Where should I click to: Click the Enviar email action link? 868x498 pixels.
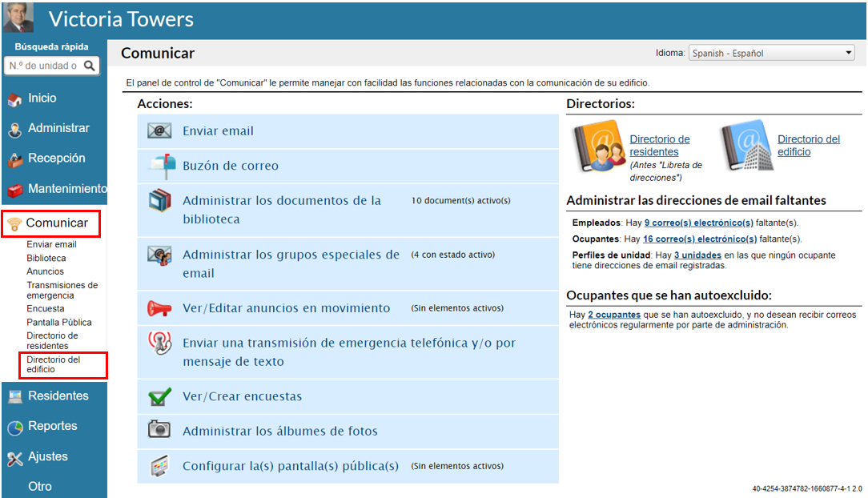[218, 131]
